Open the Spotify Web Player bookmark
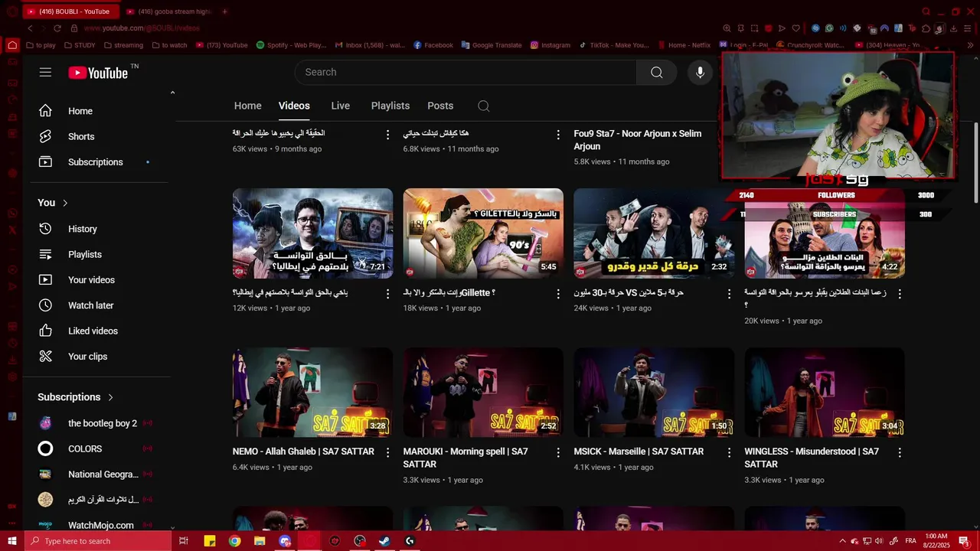The height and width of the screenshot is (551, 980). pyautogui.click(x=291, y=45)
